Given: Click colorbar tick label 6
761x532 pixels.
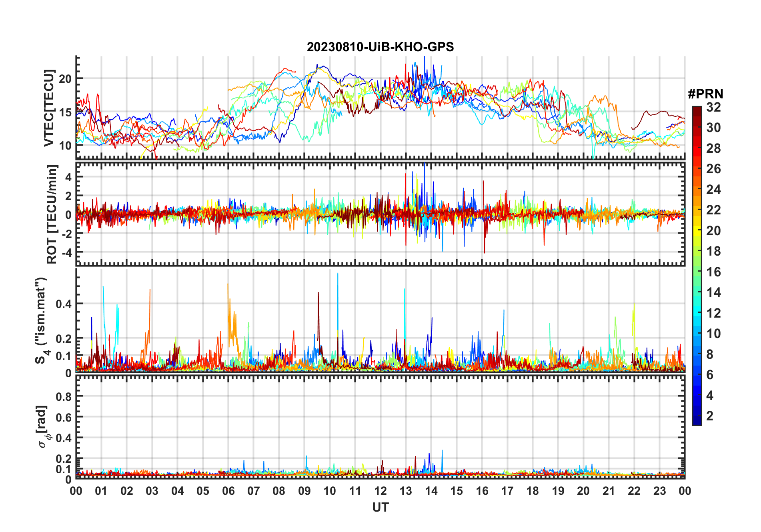Looking at the screenshot, I should [x=710, y=375].
